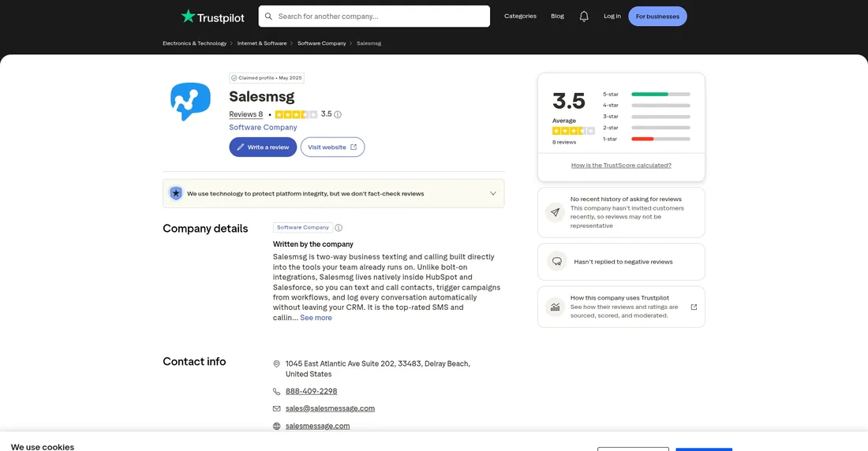868x451 pixels.
Task: Click No recent history of asking for reviews
Action: point(626,199)
